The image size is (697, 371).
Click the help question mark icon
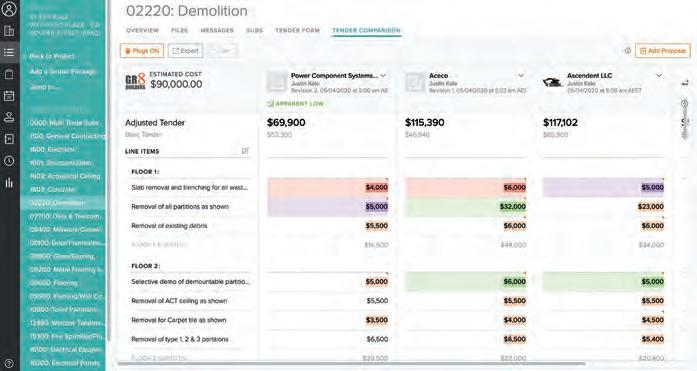pos(9,363)
